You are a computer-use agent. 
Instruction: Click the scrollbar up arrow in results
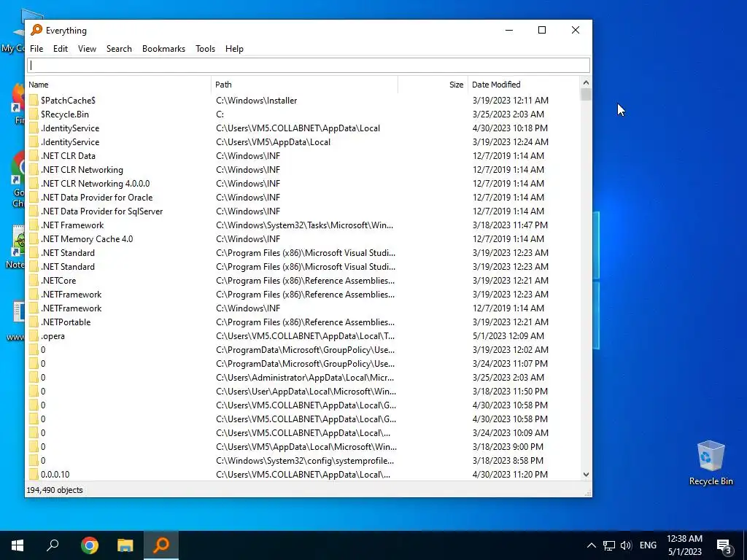(586, 82)
